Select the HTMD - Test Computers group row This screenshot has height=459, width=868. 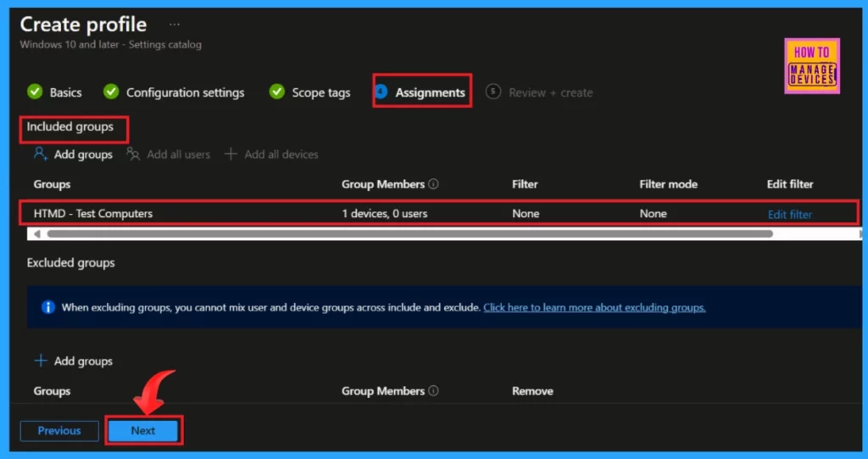438,214
